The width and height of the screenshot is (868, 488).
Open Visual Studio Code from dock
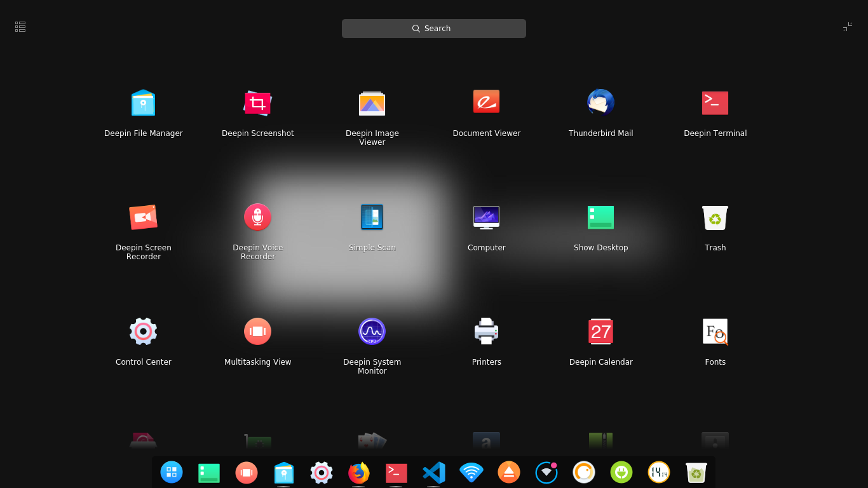[x=434, y=473]
